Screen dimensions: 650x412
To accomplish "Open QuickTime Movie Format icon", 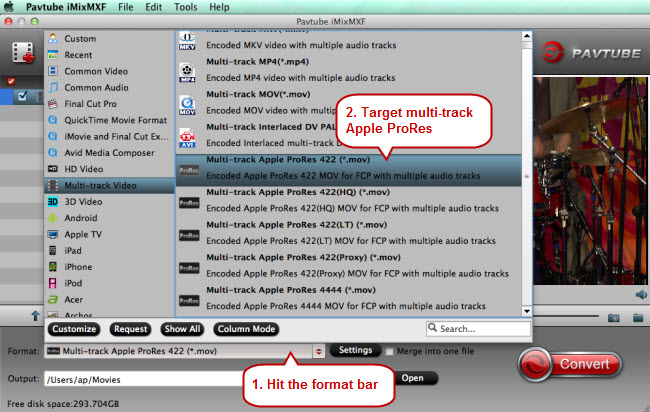I will point(53,120).
